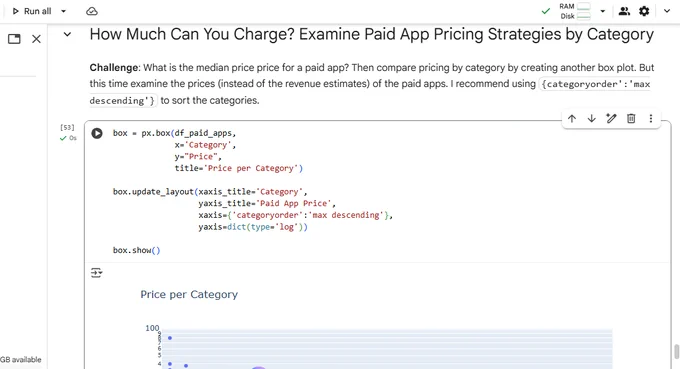680x369 pixels.
Task: Click the green connected checkmark icon
Action: [x=546, y=11]
